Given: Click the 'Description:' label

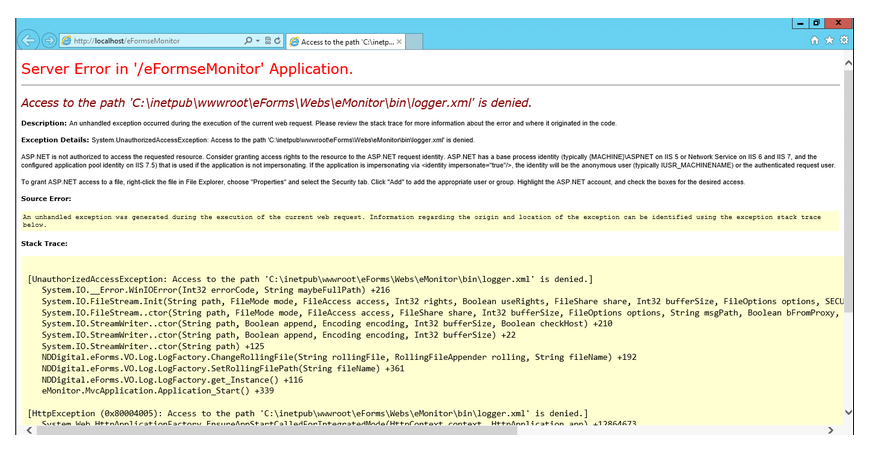Looking at the screenshot, I should [x=44, y=123].
